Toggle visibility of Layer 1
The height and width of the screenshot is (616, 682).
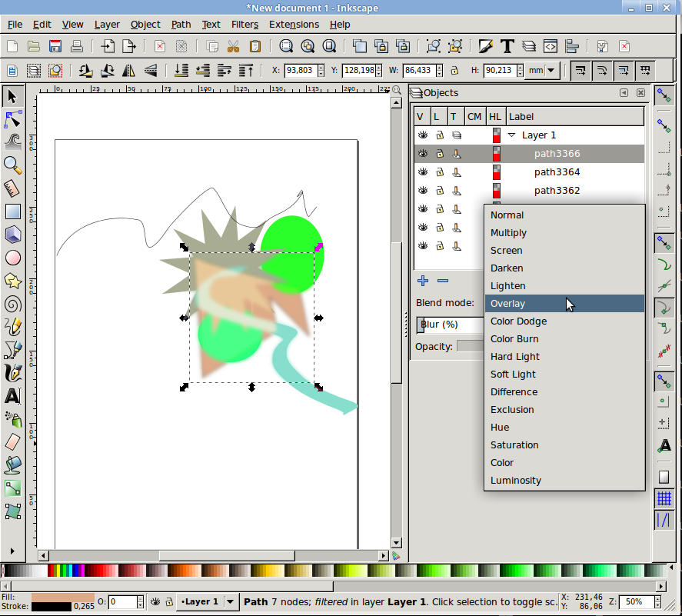pyautogui.click(x=422, y=135)
